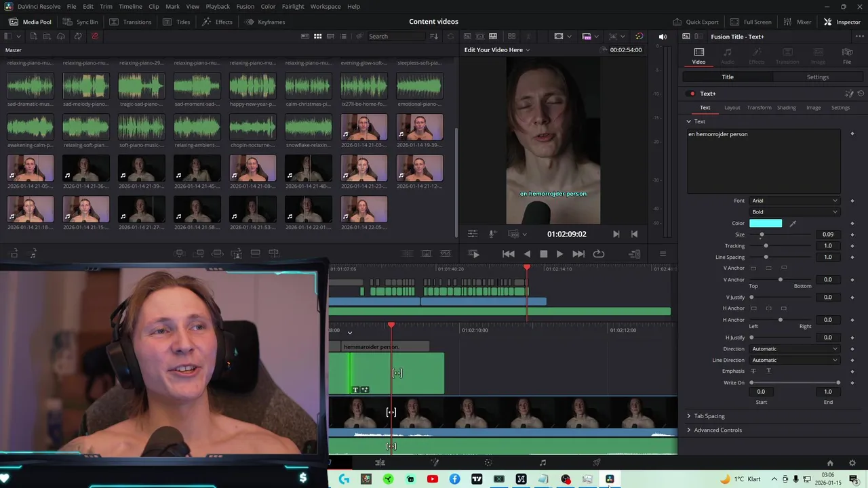Click the red relink media icon
This screenshot has height=488, width=868.
click(x=95, y=36)
